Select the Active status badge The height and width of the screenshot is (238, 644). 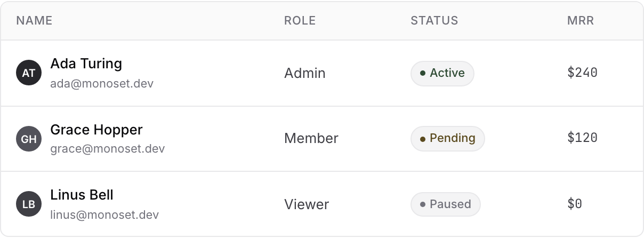tap(442, 73)
